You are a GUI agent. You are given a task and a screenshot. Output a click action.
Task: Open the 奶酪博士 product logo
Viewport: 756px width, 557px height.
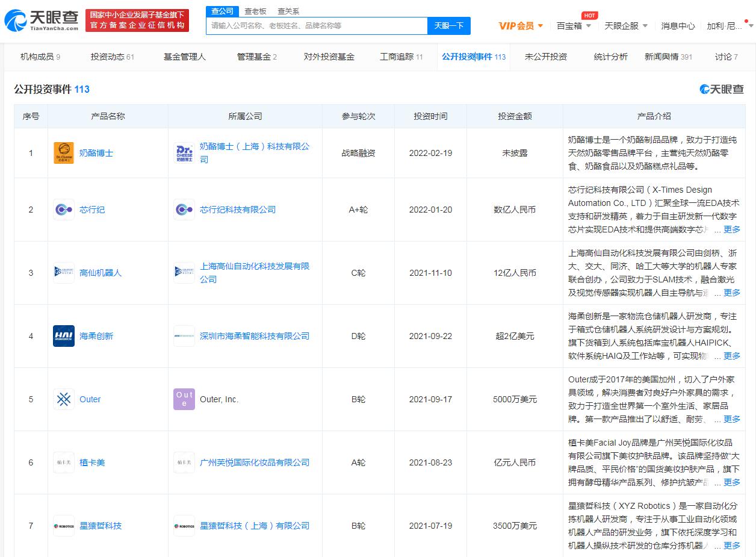coord(64,153)
